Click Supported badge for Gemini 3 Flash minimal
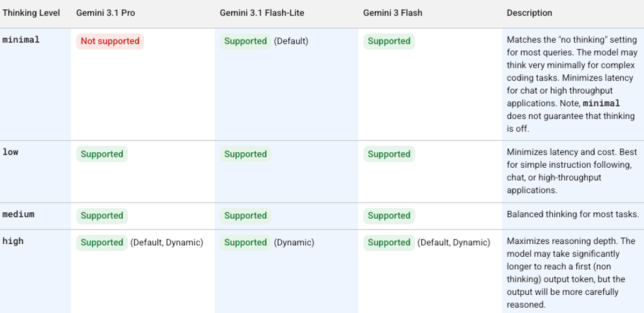Image resolution: width=644 pixels, height=313 pixels. coord(389,41)
